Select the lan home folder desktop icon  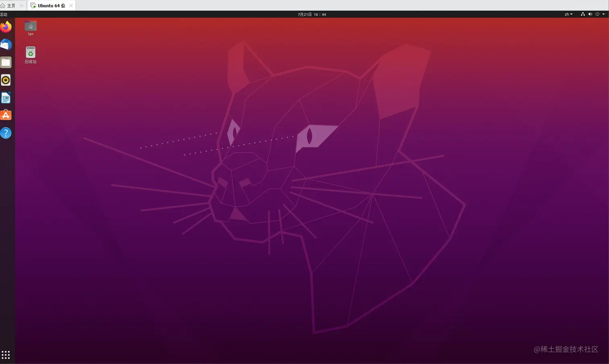[31, 28]
